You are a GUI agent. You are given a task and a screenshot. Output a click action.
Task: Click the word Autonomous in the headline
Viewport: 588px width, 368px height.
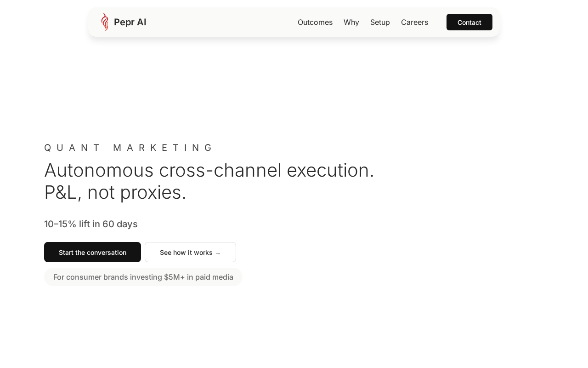coord(99,170)
